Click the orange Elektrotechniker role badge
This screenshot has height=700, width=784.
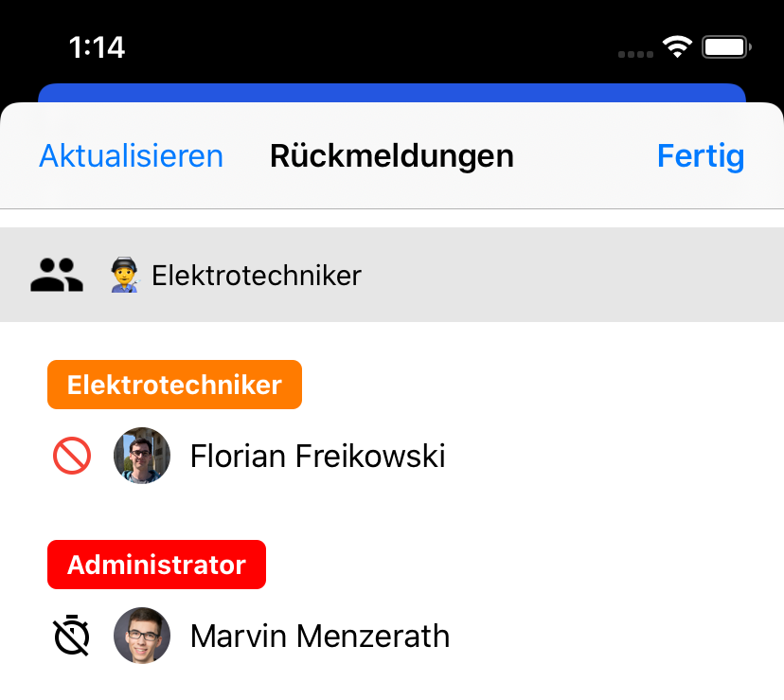174,385
